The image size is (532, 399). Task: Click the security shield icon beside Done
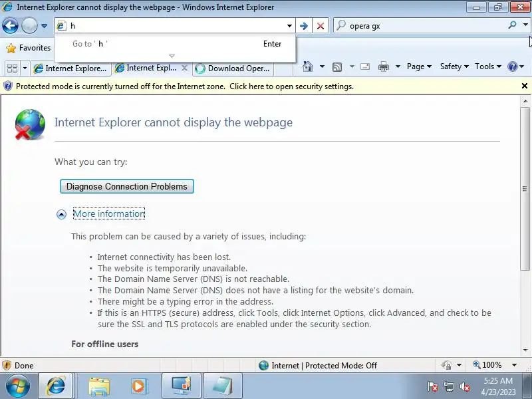click(x=7, y=365)
